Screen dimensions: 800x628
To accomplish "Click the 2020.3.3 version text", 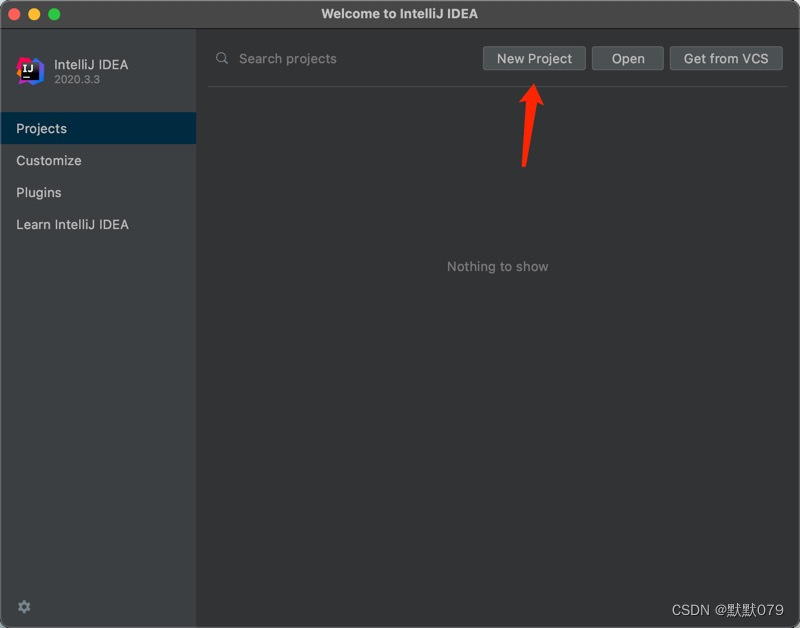I will 77,80.
